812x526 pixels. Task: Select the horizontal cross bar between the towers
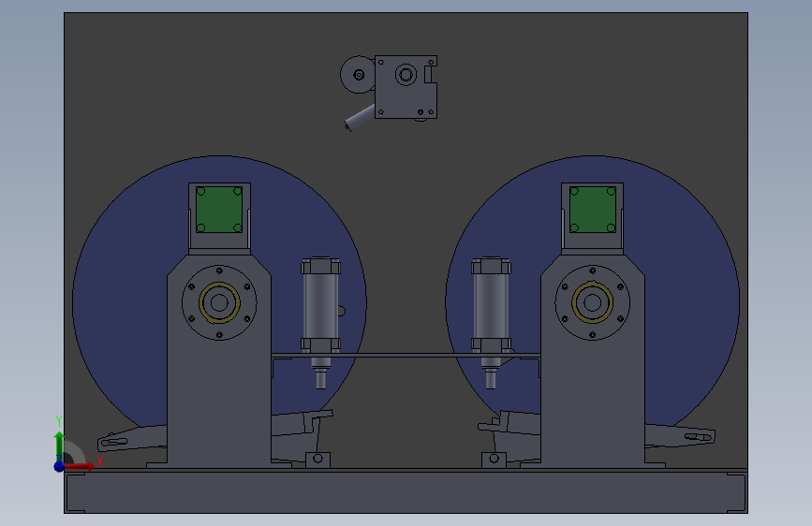click(406, 355)
